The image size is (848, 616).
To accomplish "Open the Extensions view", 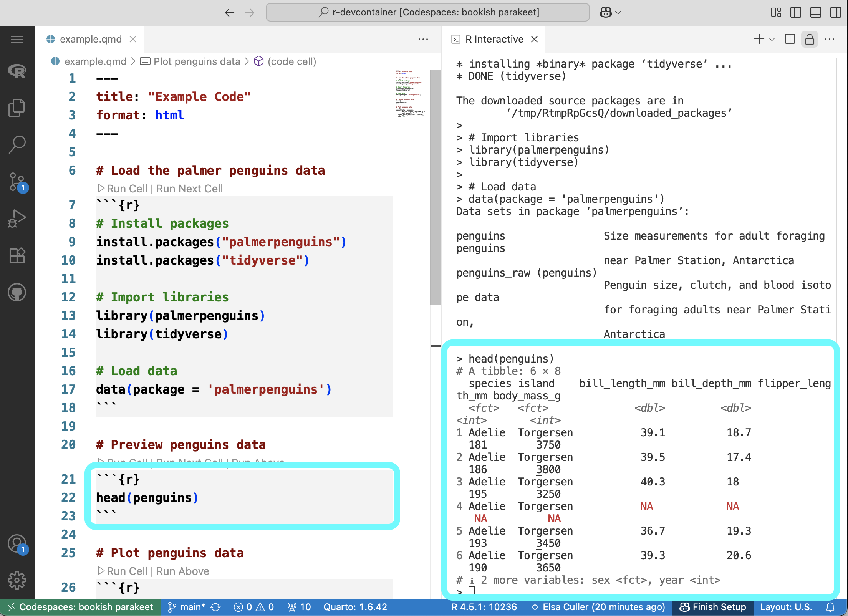I will [17, 255].
